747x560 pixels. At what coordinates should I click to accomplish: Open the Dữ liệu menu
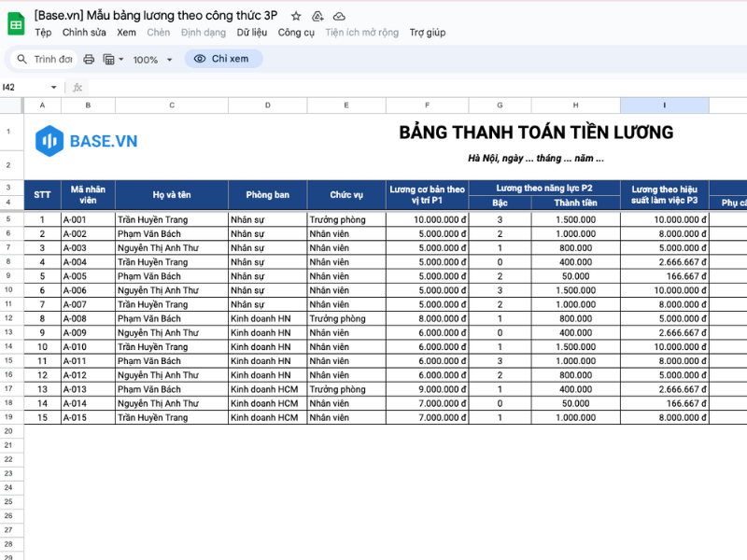click(x=253, y=32)
